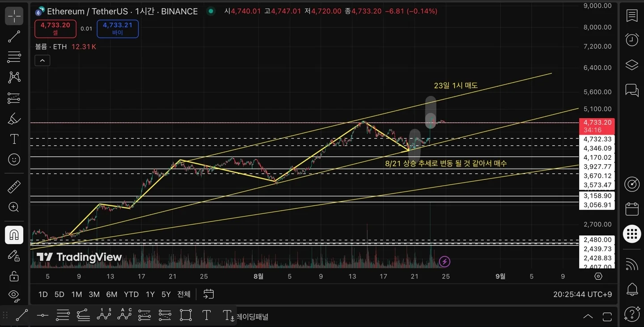Select the crosshair cursor tool
This screenshot has width=644, height=327.
point(14,16)
